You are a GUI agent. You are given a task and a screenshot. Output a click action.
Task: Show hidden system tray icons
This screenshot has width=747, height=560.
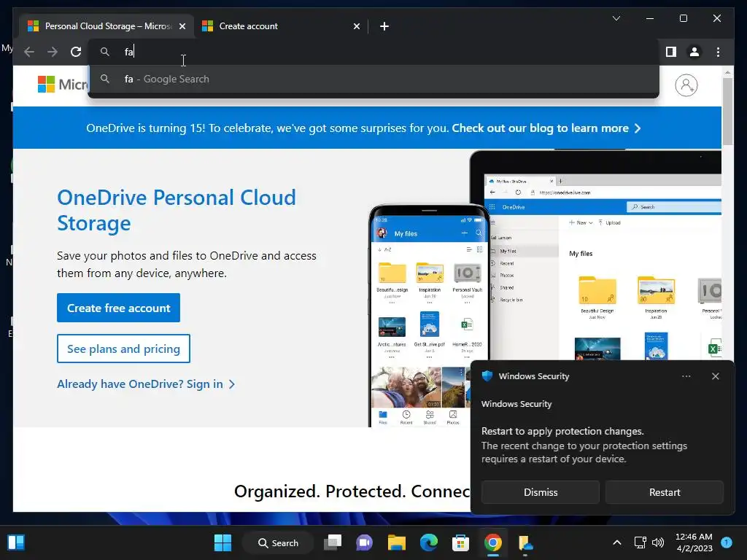[617, 542]
